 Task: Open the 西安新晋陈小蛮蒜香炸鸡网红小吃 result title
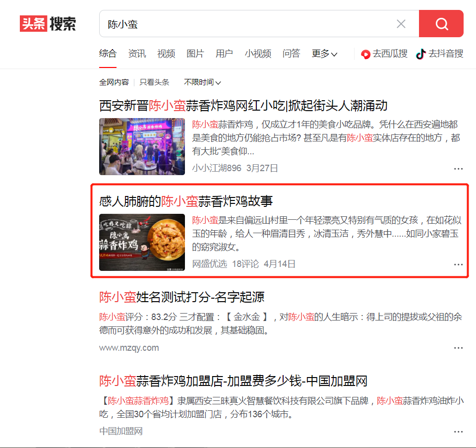click(243, 106)
